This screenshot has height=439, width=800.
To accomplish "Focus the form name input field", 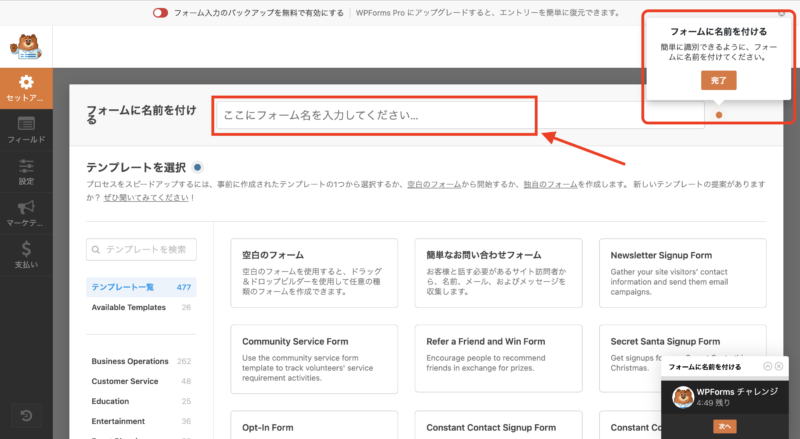I will 461,115.
